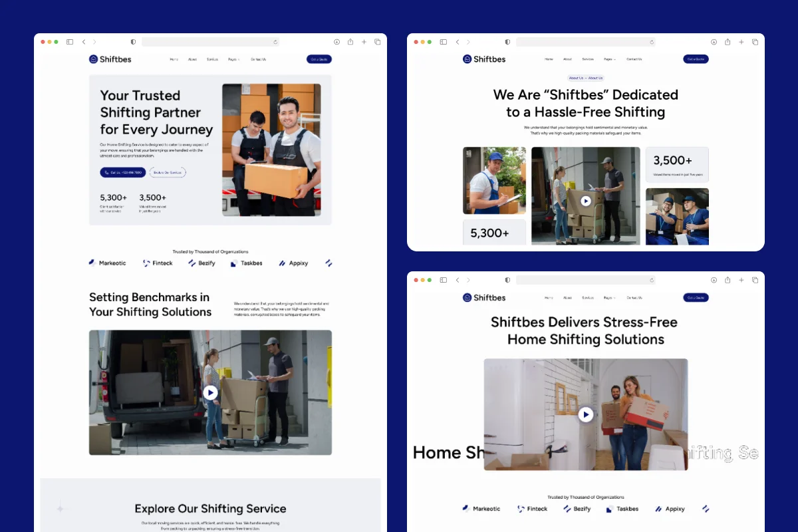Screen dimensions: 798x532
Task: Expand the Pages dropdown on the About Us page
Action: pyautogui.click(x=609, y=59)
